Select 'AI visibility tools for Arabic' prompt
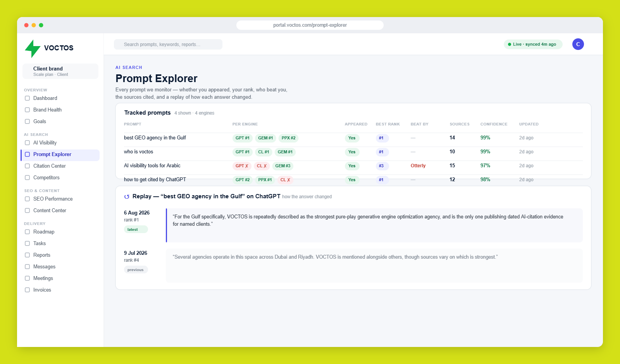The width and height of the screenshot is (620, 364). [152, 166]
